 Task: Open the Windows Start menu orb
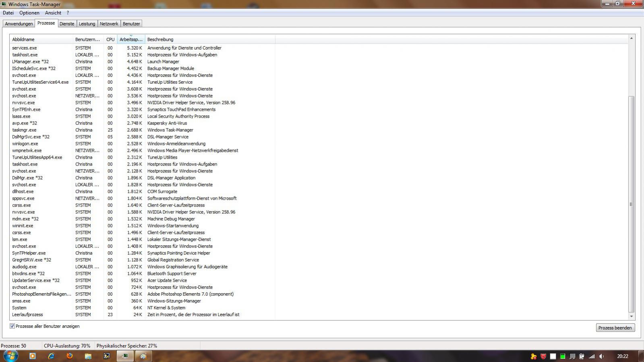click(x=11, y=356)
